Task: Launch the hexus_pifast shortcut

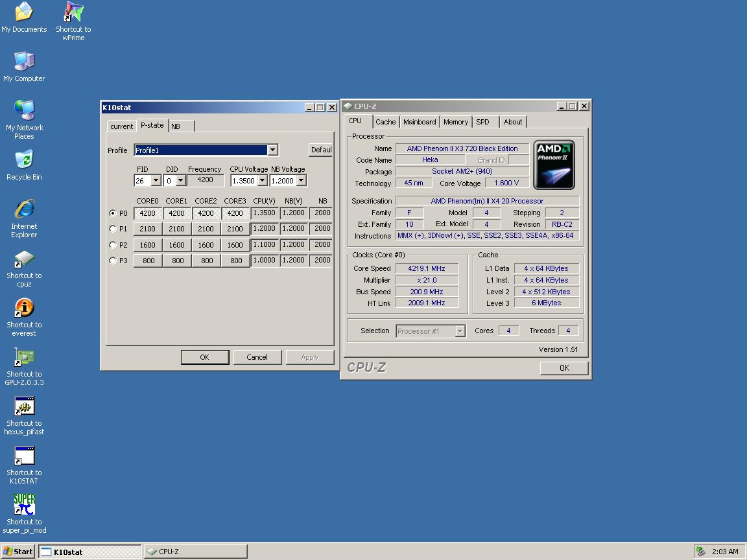Action: point(24,408)
